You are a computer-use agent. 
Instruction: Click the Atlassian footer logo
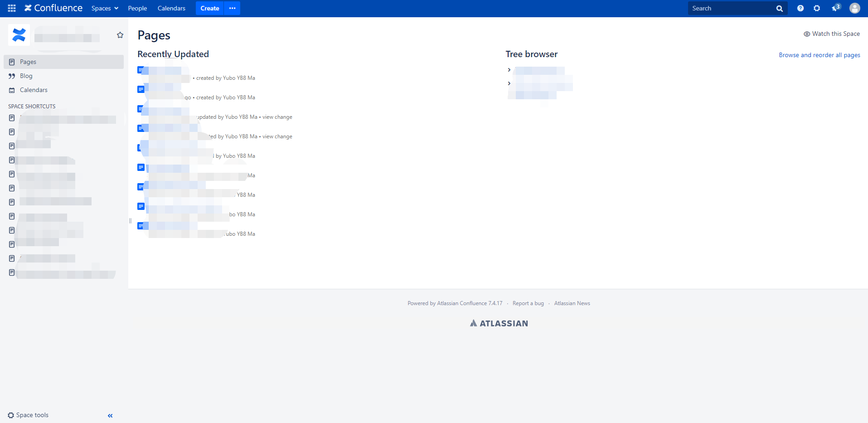point(499,323)
